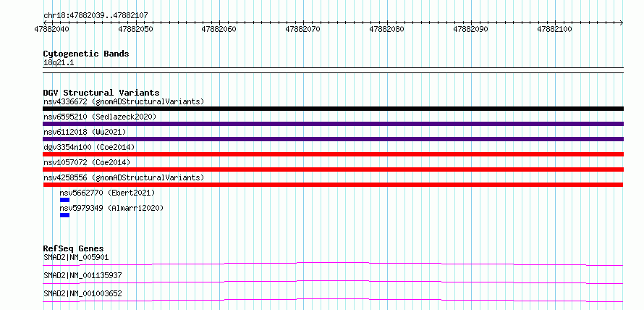Open variant nsv6595210 (Sedlazeck2020) label
Image resolution: width=644 pixels, height=310 pixels.
tap(100, 117)
